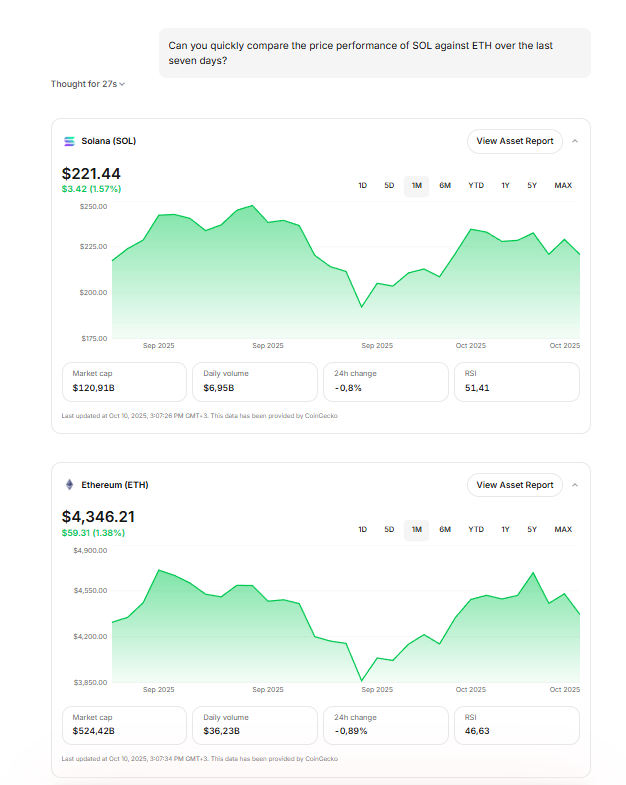Select 1D range on Solana chart

coord(363,186)
